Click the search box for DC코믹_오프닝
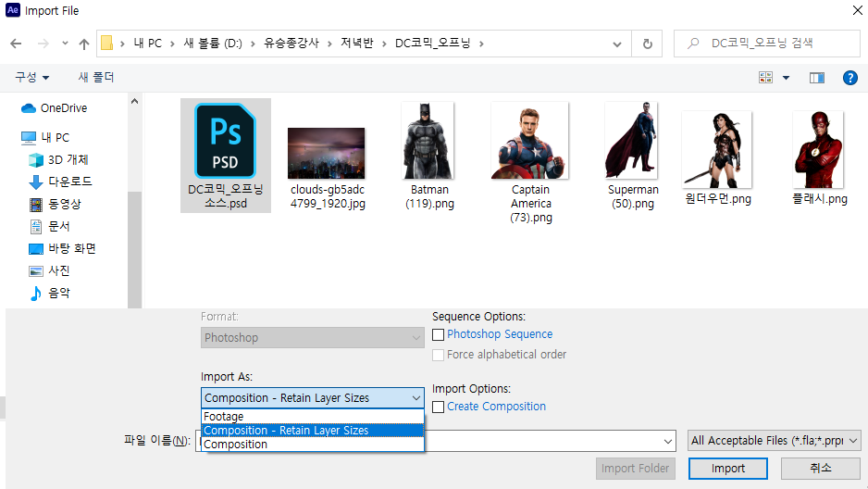Image resolution: width=868 pixels, height=489 pixels. (x=767, y=44)
